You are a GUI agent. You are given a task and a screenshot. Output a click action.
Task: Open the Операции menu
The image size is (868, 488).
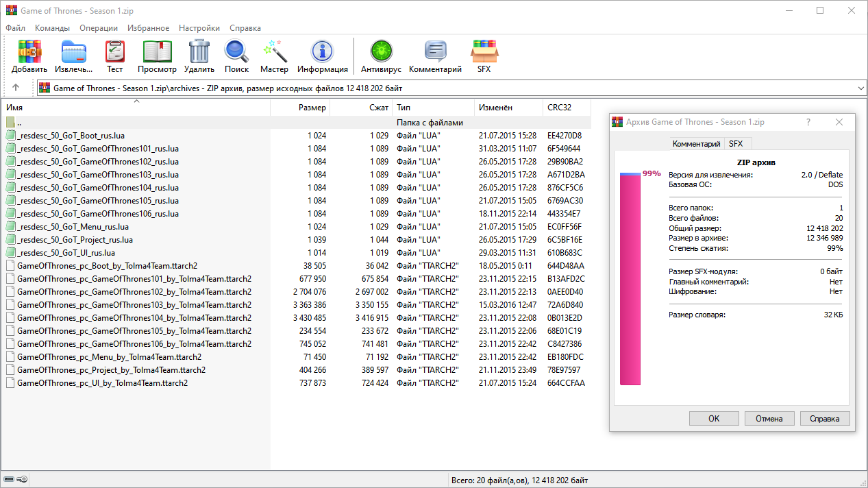99,28
